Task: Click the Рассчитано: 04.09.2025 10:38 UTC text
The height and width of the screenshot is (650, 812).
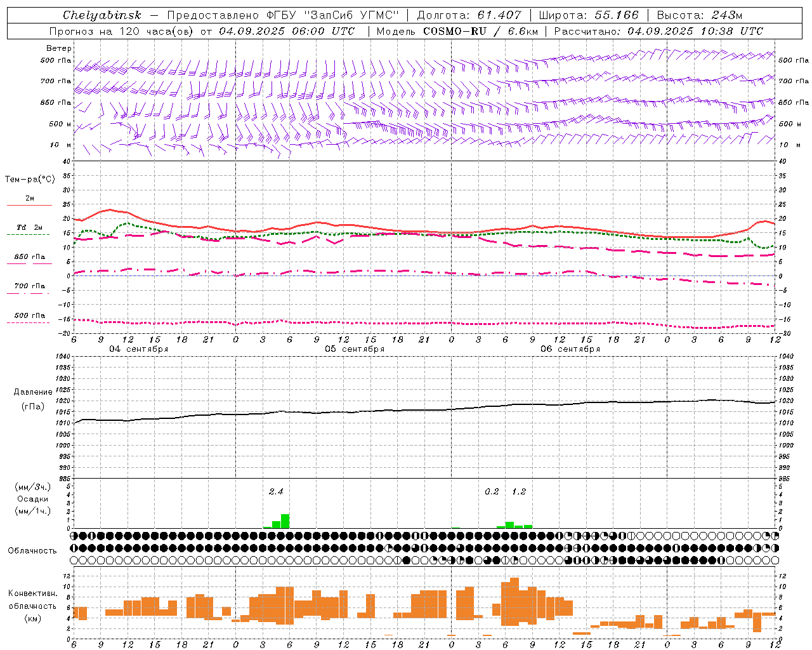Action: pyautogui.click(x=658, y=31)
